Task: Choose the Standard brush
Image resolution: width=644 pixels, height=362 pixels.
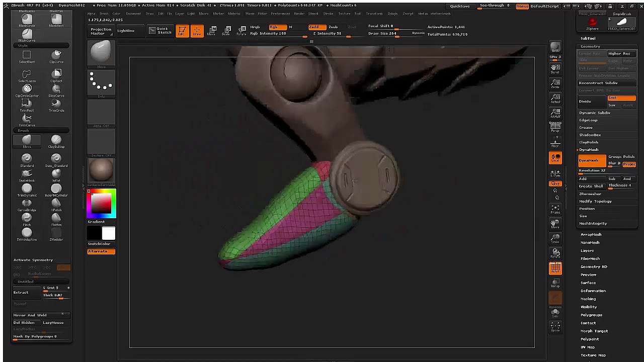Action: [x=27, y=161]
